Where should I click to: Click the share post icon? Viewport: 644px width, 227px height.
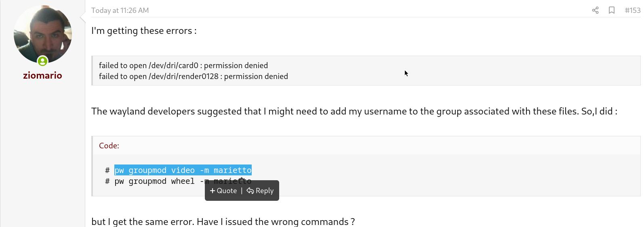pyautogui.click(x=595, y=10)
